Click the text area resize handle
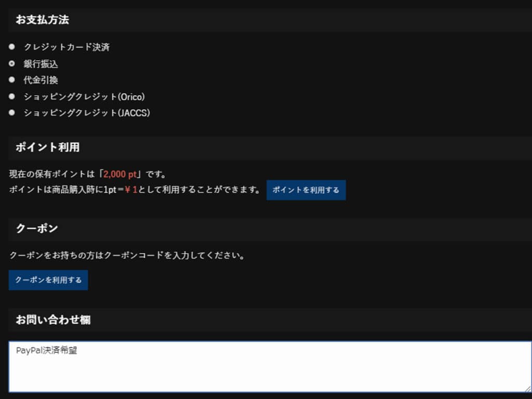 tap(527, 389)
